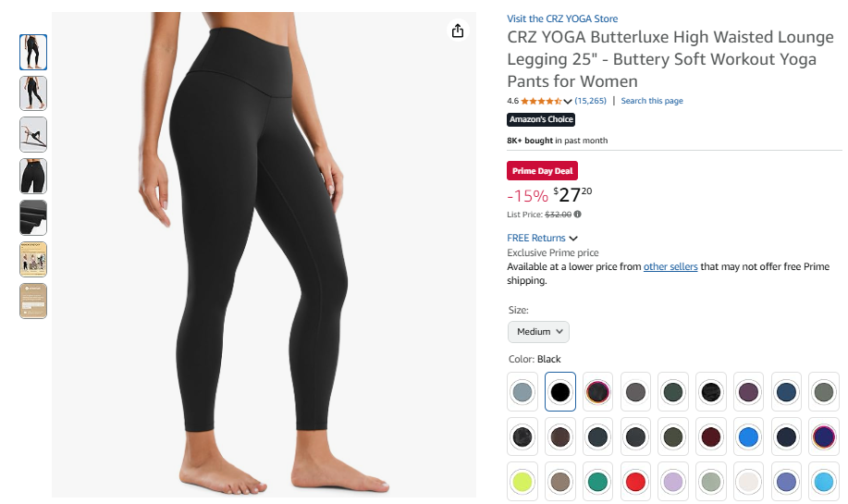Pick the neon yellow color swatch
Screen dimensions: 848x504
(x=522, y=481)
